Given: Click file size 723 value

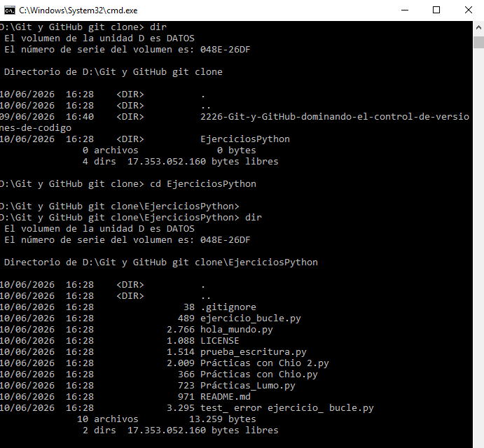Looking at the screenshot, I should coord(186,386).
